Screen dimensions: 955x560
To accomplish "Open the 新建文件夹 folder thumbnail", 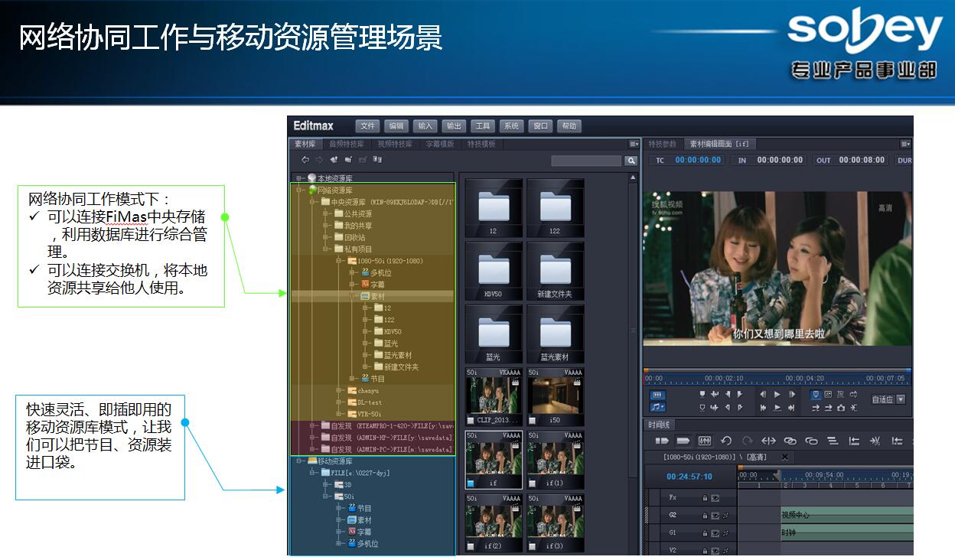I will (x=555, y=272).
